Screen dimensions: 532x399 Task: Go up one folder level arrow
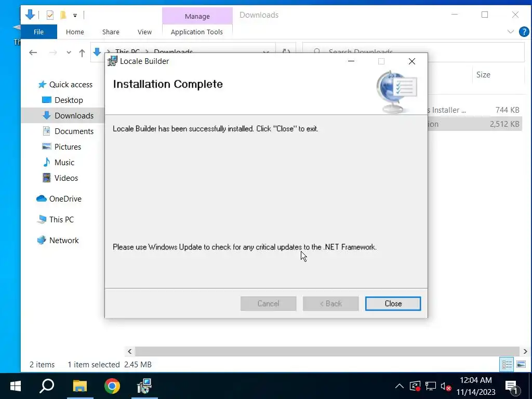tap(82, 52)
